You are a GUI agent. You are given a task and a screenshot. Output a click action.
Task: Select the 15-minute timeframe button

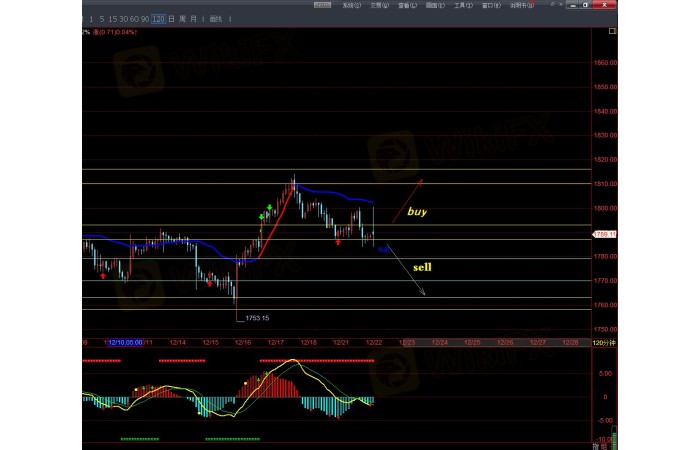[x=114, y=19]
